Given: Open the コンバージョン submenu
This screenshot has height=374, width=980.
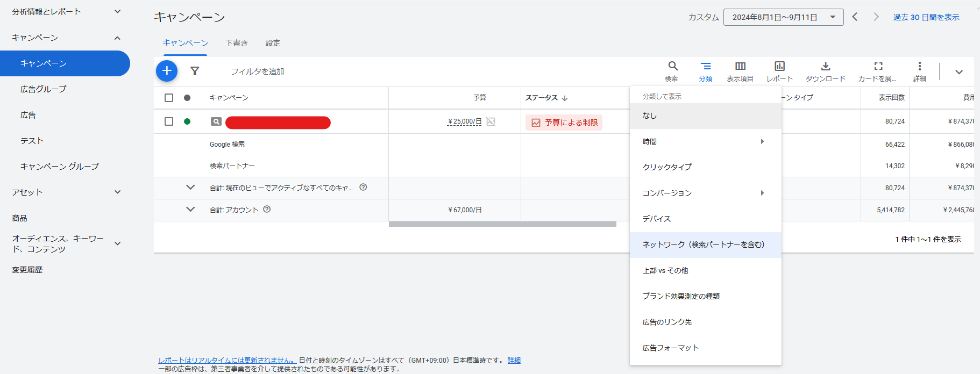Looking at the screenshot, I should 706,193.
